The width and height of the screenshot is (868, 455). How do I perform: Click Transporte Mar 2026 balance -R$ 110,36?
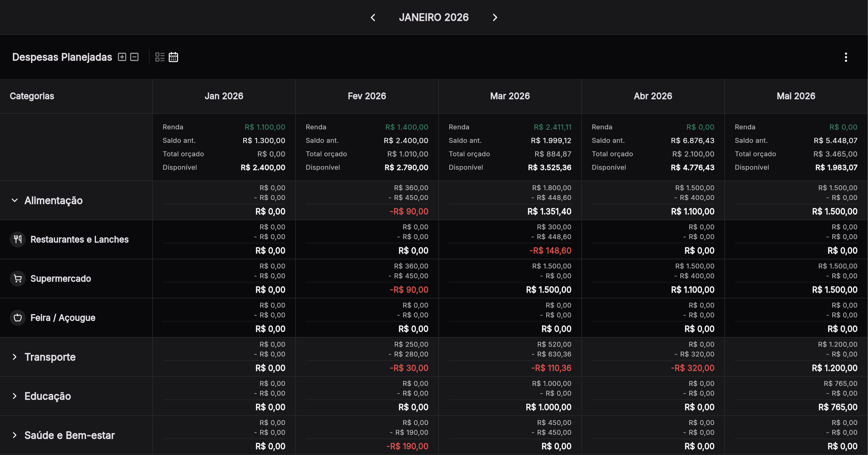[x=551, y=368]
